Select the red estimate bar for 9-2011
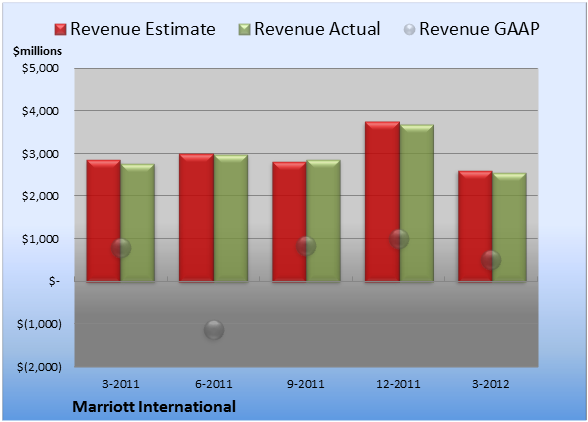 [x=289, y=222]
